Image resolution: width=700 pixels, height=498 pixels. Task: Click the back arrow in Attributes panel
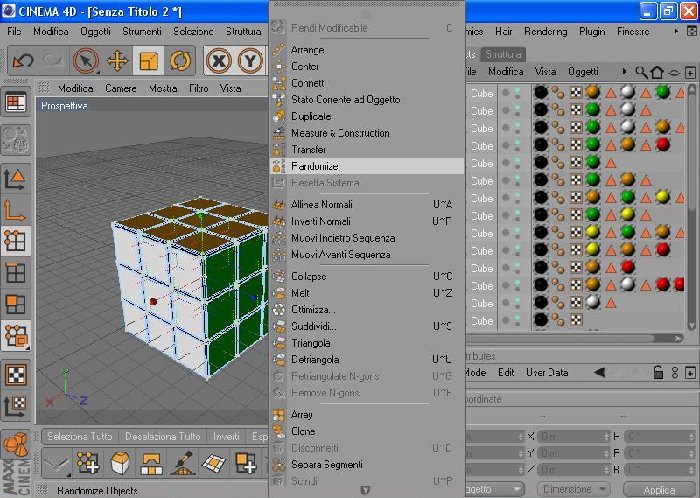click(600, 372)
